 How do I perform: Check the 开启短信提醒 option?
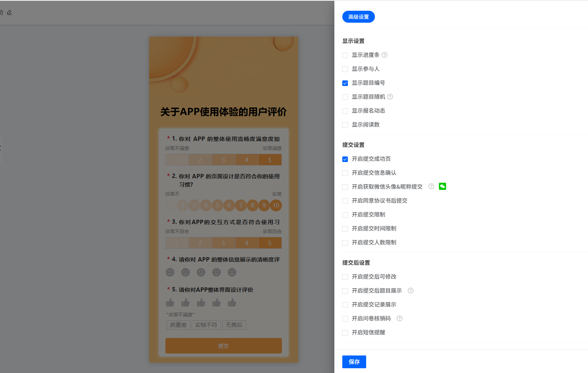pyautogui.click(x=345, y=333)
